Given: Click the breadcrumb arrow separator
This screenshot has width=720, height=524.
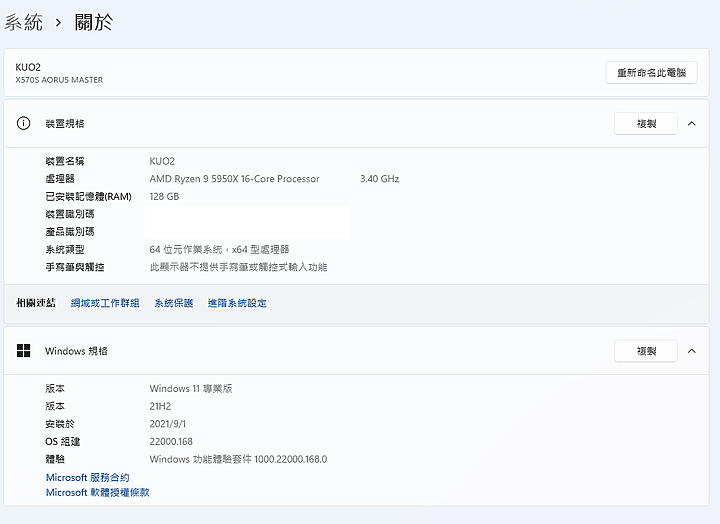Looking at the screenshot, I should [x=58, y=23].
